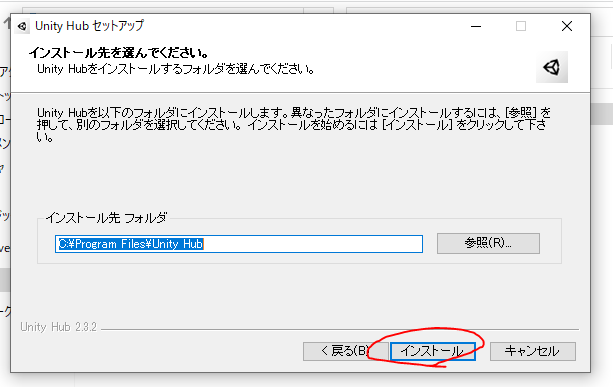Click the インストール button

point(433,351)
